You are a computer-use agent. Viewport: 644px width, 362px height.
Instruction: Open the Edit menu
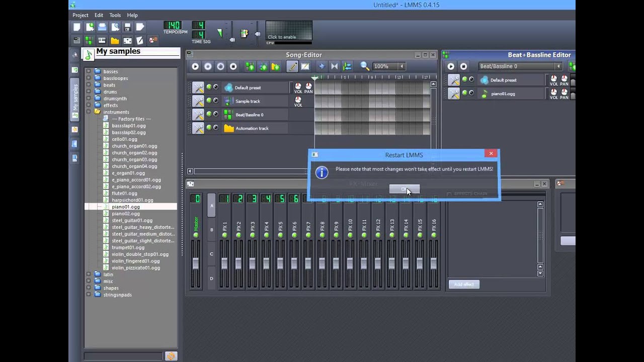[x=99, y=15]
